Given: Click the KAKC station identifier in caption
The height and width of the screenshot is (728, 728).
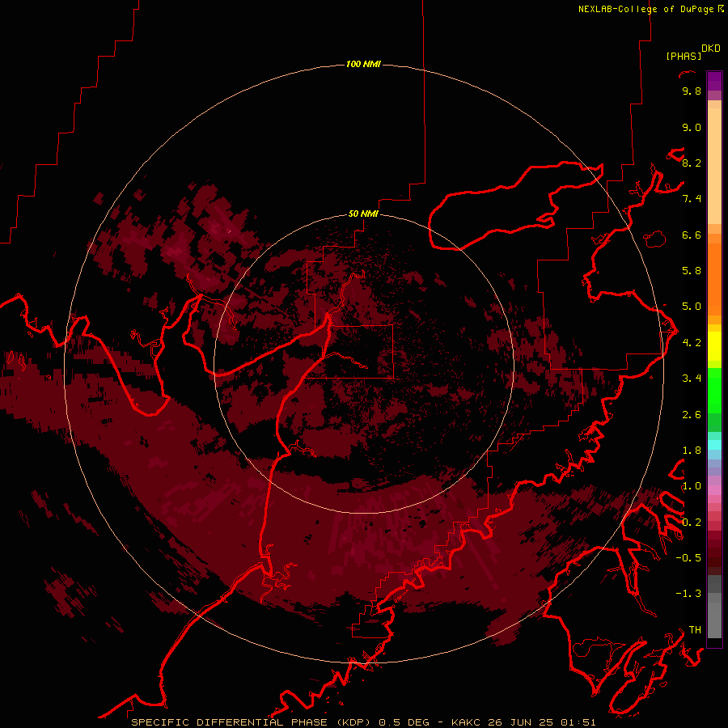Looking at the screenshot, I should coord(466,722).
